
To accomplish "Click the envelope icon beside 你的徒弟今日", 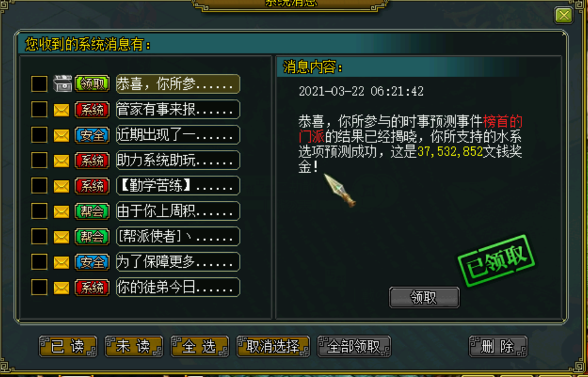I will click(x=61, y=287).
